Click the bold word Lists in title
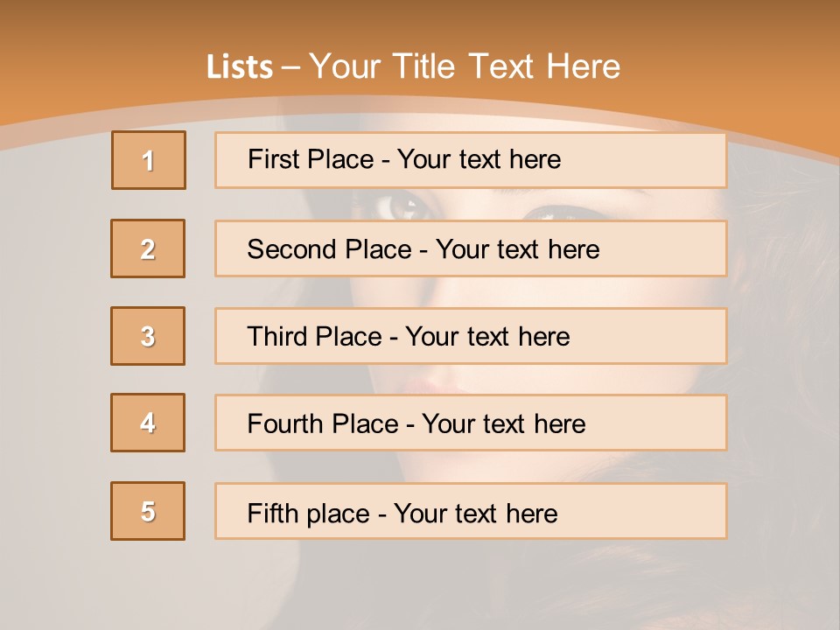This screenshot has height=630, width=840. 240,67
